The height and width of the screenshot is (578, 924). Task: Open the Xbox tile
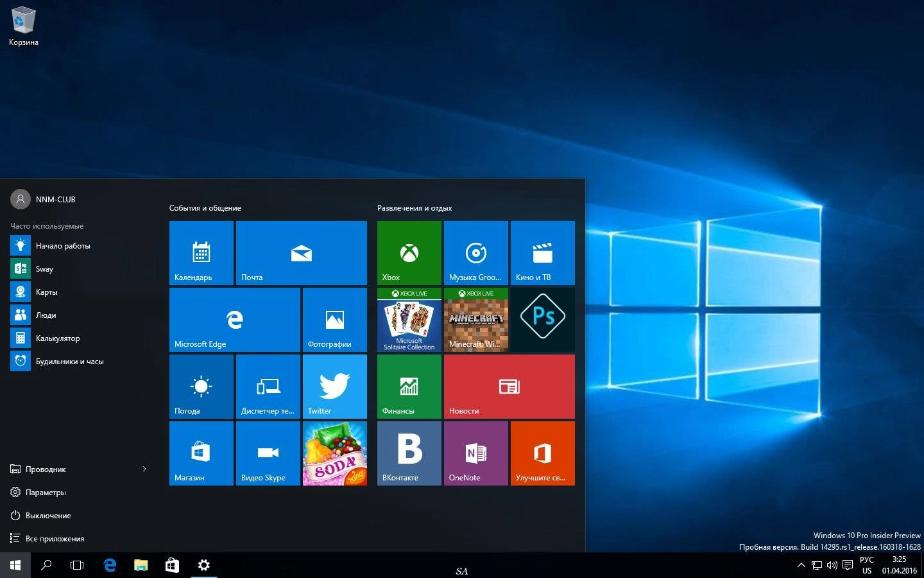click(x=409, y=253)
